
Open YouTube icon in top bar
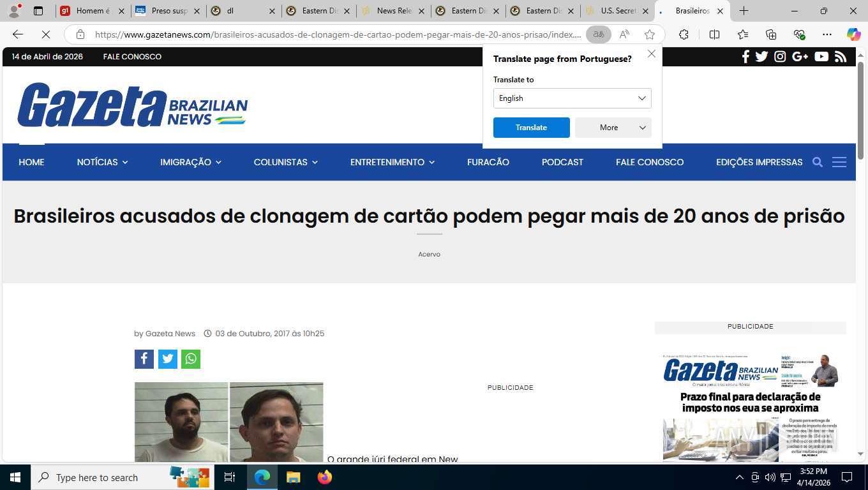coord(821,57)
